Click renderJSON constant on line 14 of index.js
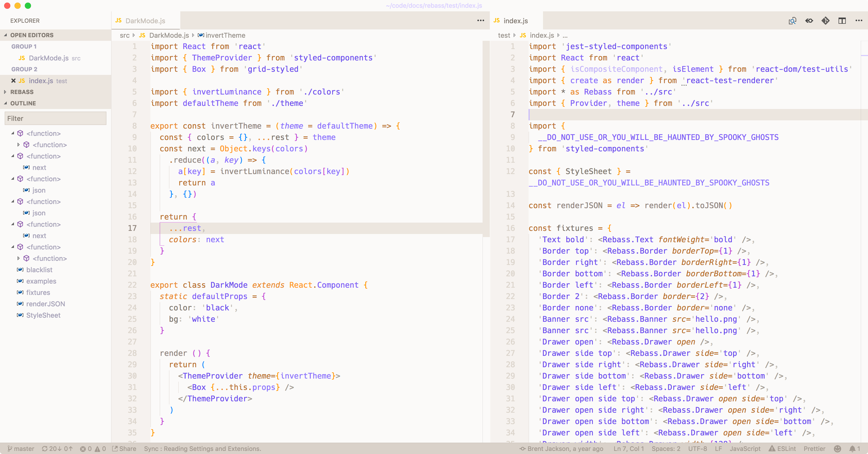This screenshot has height=454, width=868. [579, 206]
